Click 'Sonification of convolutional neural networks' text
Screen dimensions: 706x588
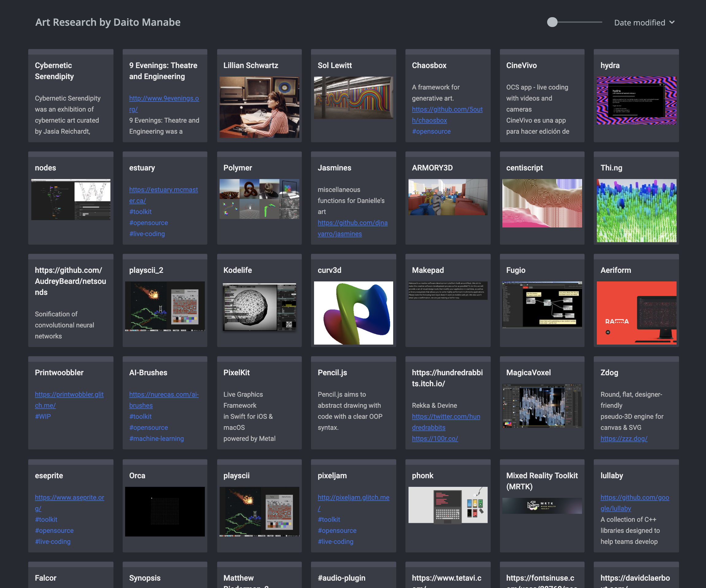(64, 325)
